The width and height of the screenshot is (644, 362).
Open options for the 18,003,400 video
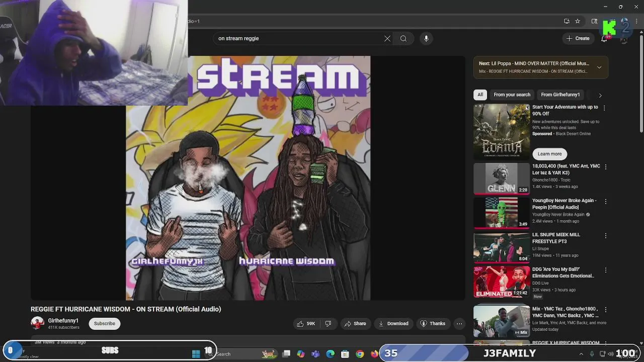pos(606,167)
